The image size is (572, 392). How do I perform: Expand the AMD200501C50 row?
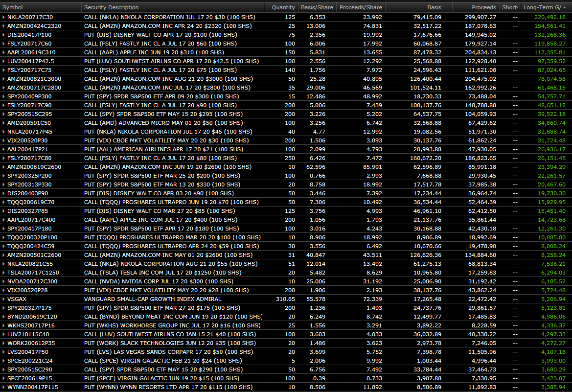pyautogui.click(x=3, y=123)
